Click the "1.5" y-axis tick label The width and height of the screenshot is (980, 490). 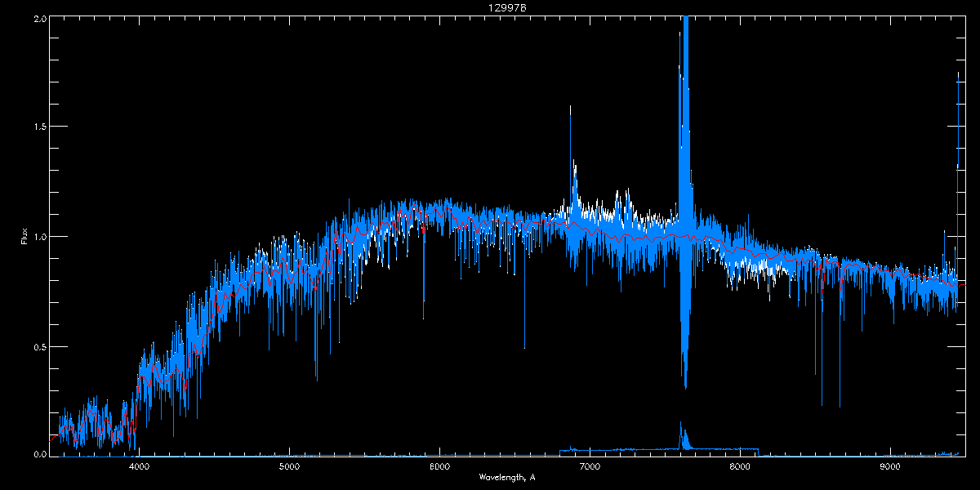[39, 127]
